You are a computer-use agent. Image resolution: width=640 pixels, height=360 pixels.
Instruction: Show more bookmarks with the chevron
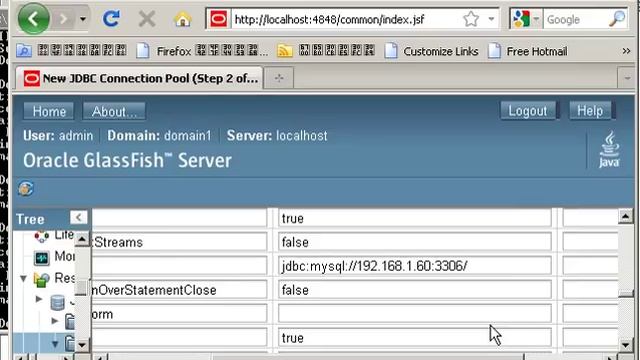(x=626, y=51)
